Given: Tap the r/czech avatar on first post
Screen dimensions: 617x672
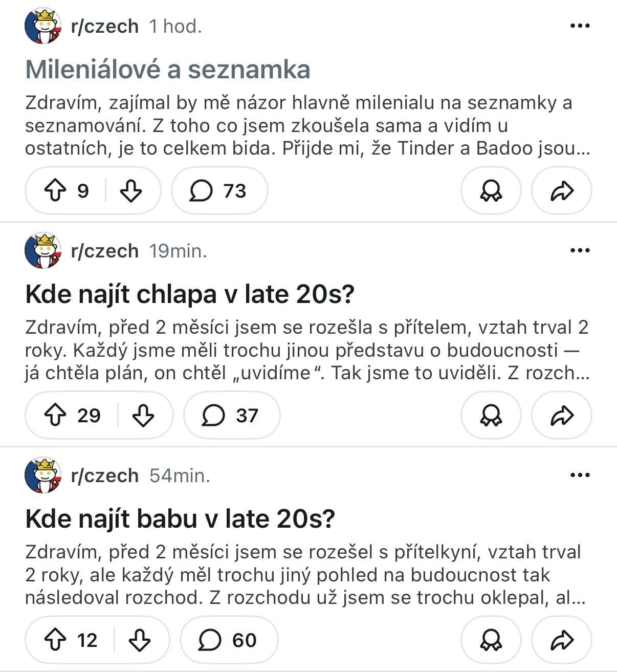Looking at the screenshot, I should coord(43,26).
